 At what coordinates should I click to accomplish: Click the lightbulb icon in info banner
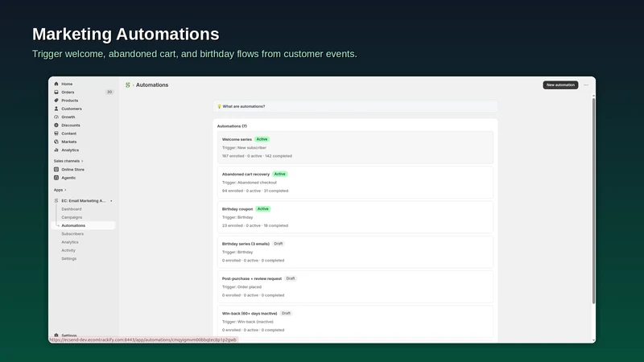tap(219, 106)
